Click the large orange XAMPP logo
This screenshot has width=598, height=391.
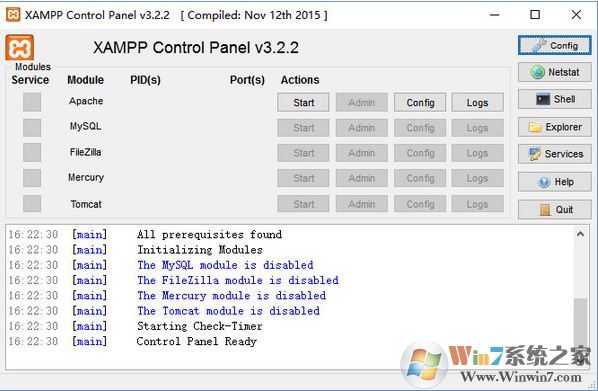click(19, 48)
